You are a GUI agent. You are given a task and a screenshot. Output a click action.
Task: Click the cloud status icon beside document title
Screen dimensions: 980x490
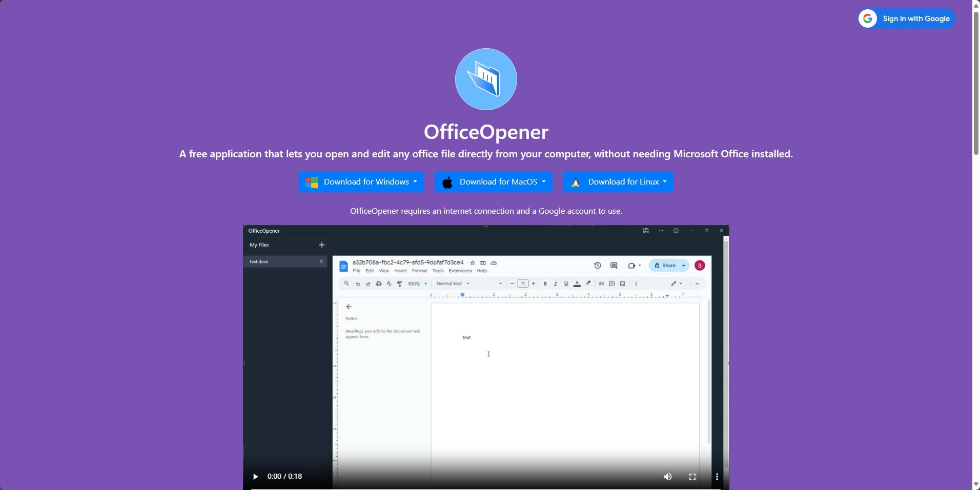click(x=494, y=263)
